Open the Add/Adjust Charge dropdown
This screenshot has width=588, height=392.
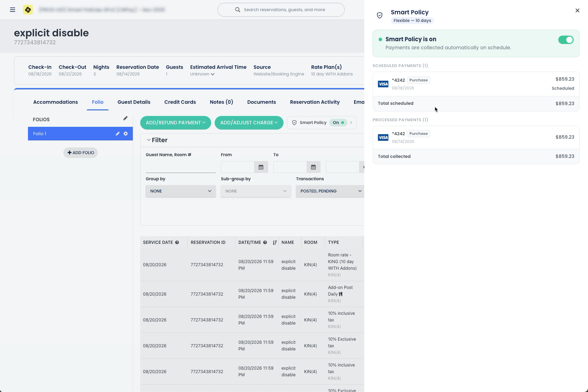249,123
